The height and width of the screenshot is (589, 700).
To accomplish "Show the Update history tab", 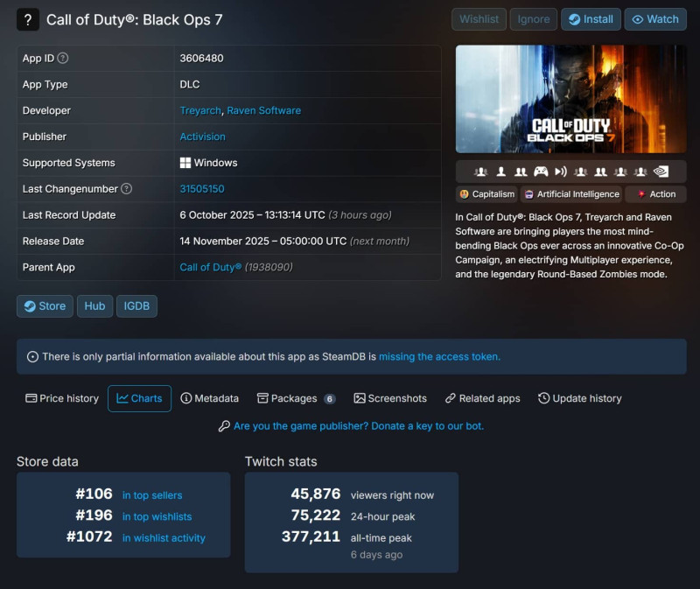I will (x=579, y=398).
